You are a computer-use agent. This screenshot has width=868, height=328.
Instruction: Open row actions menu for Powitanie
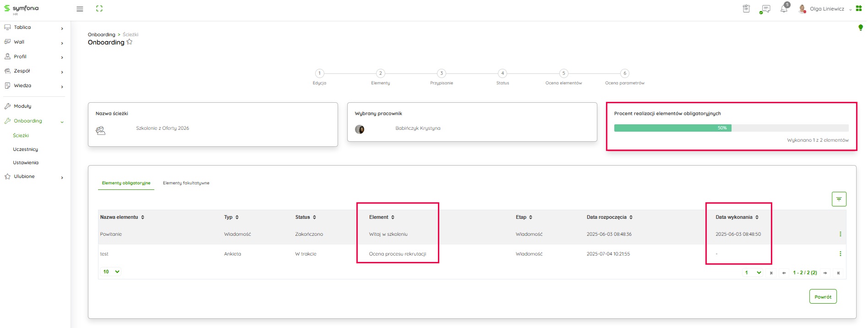click(840, 234)
